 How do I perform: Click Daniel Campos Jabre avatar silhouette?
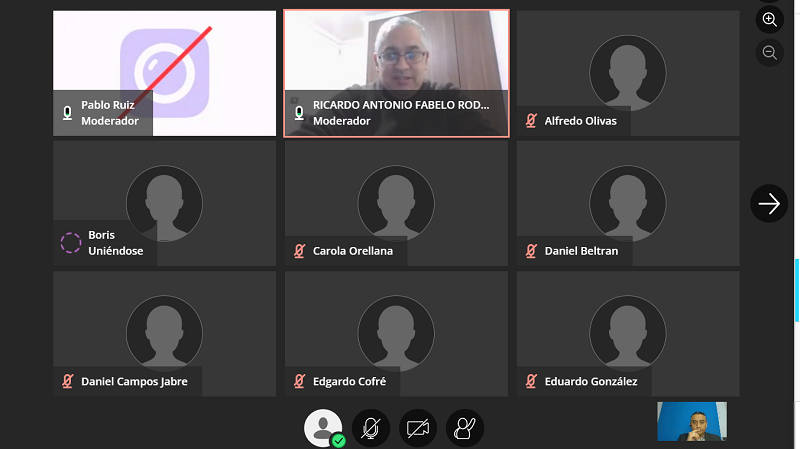pos(164,333)
